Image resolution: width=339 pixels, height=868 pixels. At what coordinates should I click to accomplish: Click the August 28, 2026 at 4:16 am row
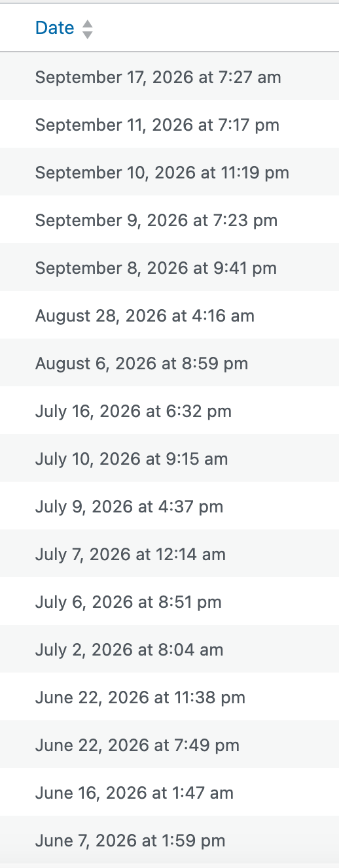(169, 315)
